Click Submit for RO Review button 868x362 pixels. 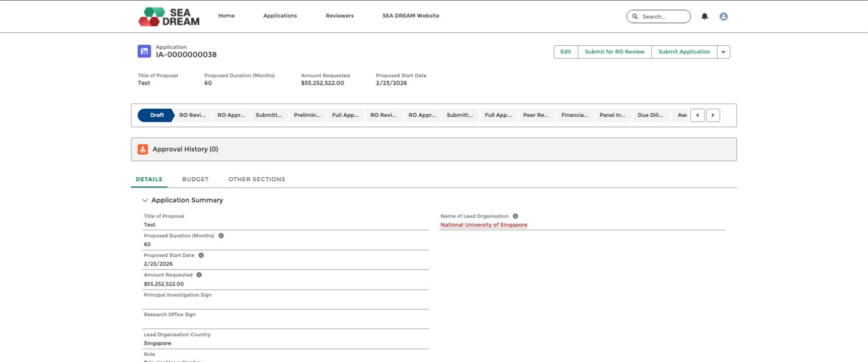(614, 52)
